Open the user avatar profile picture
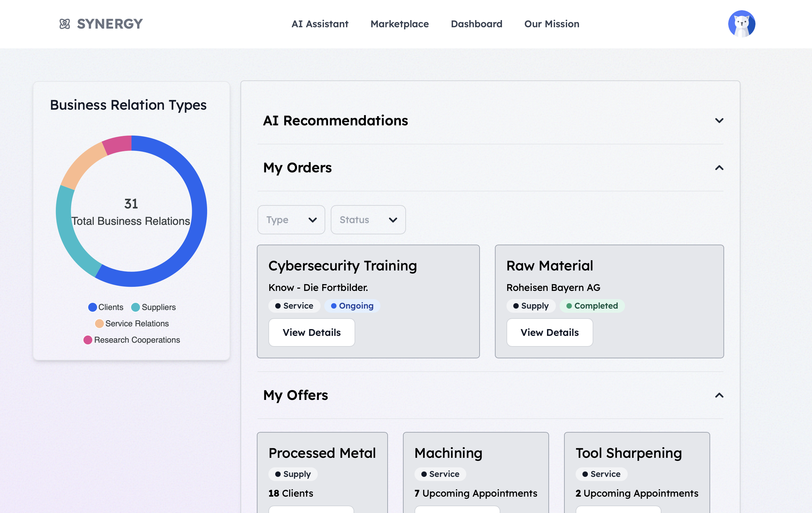This screenshot has height=513, width=812. coord(741,24)
